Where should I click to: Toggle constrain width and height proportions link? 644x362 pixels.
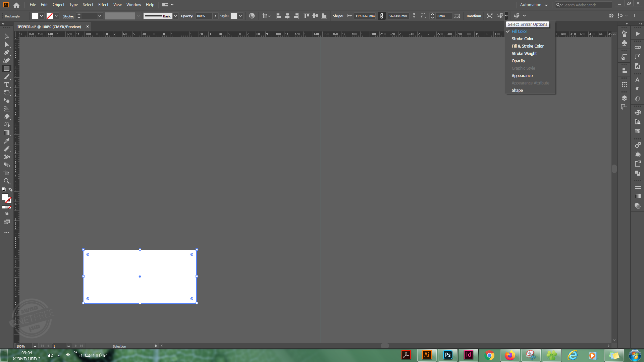click(x=381, y=16)
